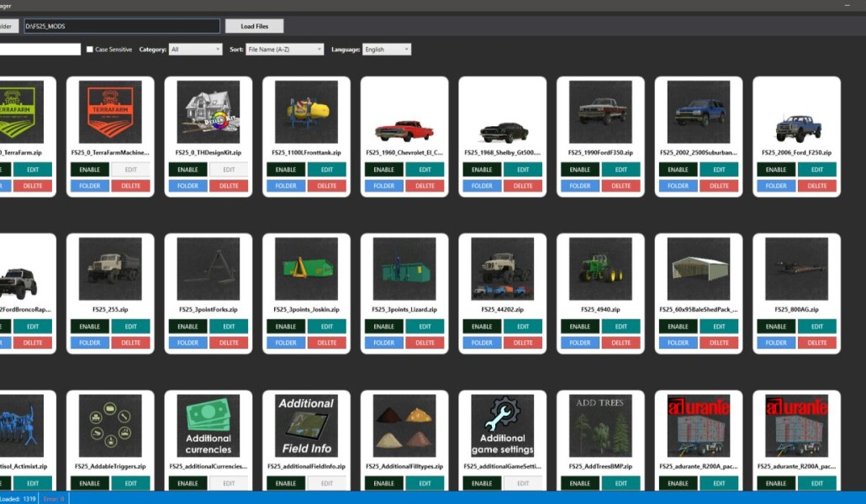The width and height of the screenshot is (866, 504).
Task: Click the Add Trees mod icon
Action: point(600,426)
